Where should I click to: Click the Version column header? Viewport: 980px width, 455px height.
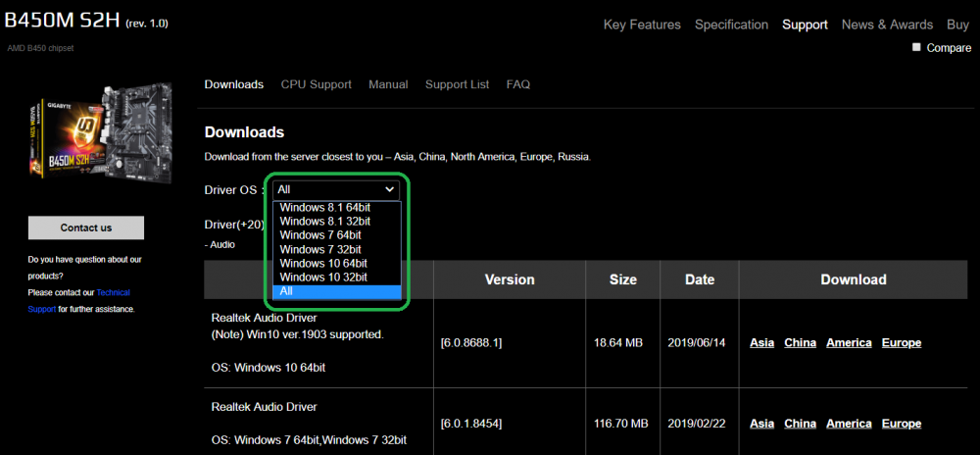510,280
